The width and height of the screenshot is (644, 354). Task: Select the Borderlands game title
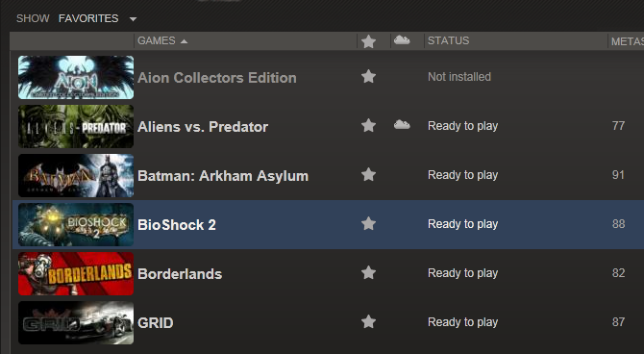click(180, 274)
